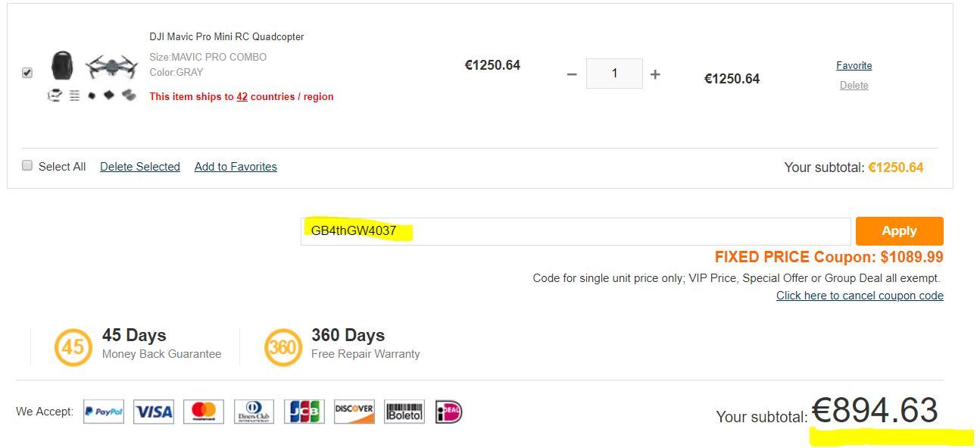The image size is (980, 448).
Task: Select the JCB payment icon
Action: tap(304, 412)
